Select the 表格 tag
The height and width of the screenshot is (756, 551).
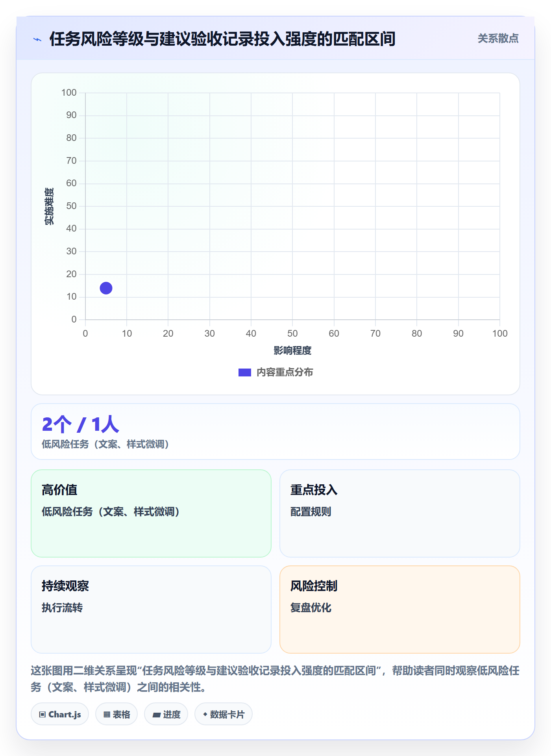(116, 714)
